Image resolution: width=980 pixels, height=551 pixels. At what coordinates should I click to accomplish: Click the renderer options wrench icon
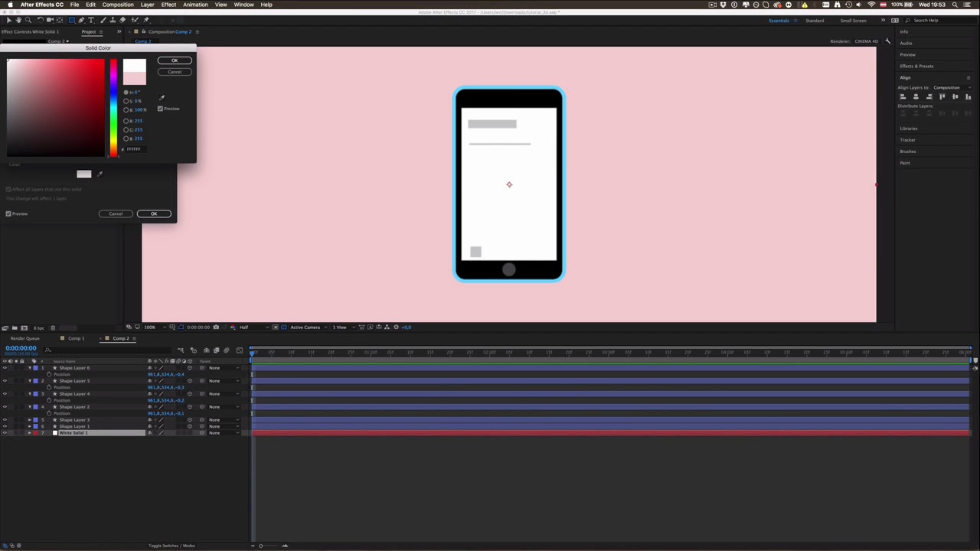[x=888, y=41]
